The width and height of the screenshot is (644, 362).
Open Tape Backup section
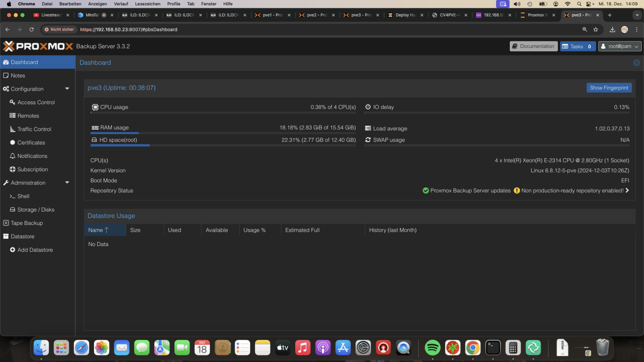(x=38, y=223)
